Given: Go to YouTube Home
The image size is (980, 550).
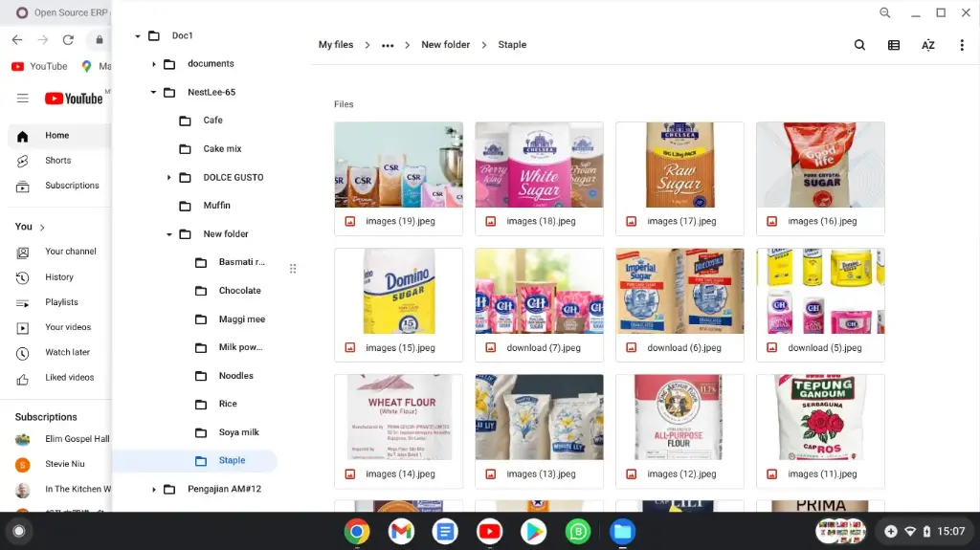Looking at the screenshot, I should click(x=58, y=136).
